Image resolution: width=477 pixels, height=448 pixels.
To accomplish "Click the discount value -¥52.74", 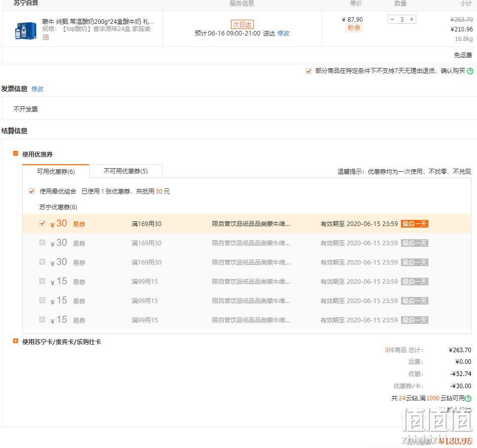I will pyautogui.click(x=461, y=374).
